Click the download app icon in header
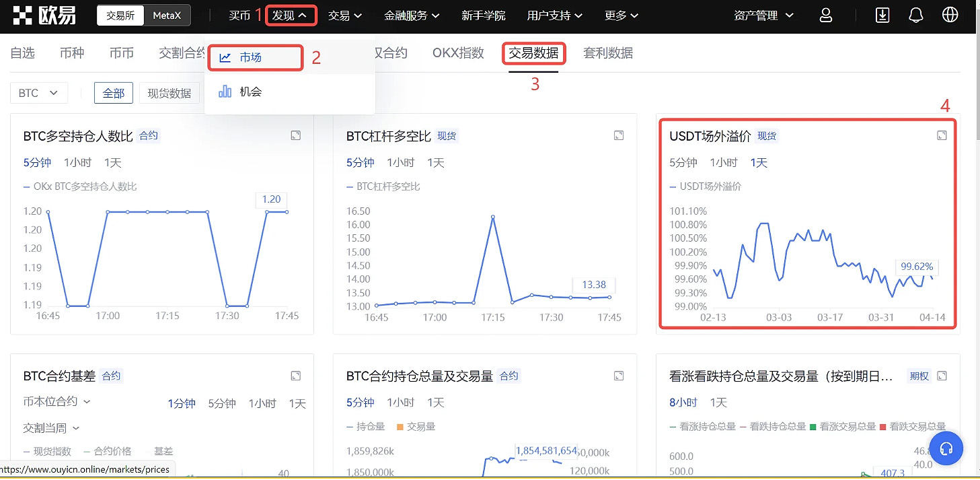 click(883, 15)
